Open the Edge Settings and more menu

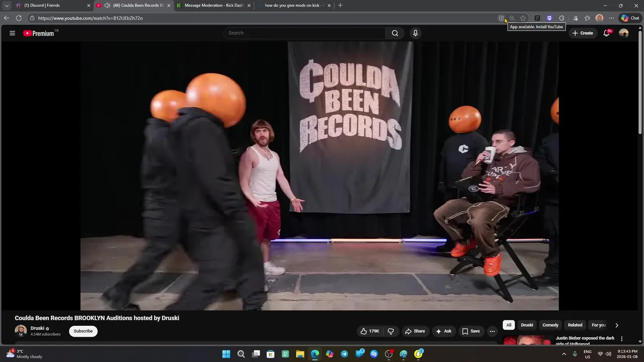(x=611, y=18)
